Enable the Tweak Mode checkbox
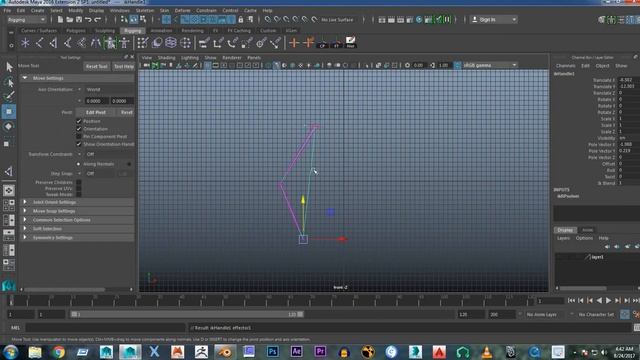The width and height of the screenshot is (640, 360). [x=79, y=194]
